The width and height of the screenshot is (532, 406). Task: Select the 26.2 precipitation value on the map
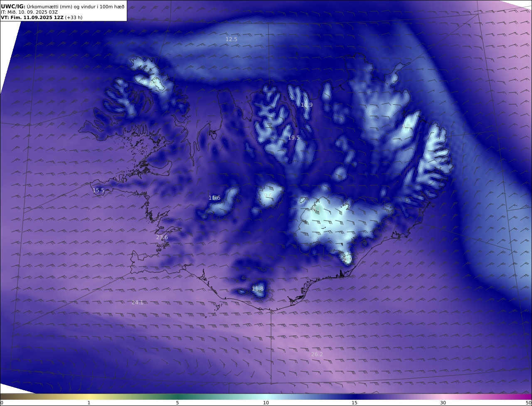(x=317, y=355)
